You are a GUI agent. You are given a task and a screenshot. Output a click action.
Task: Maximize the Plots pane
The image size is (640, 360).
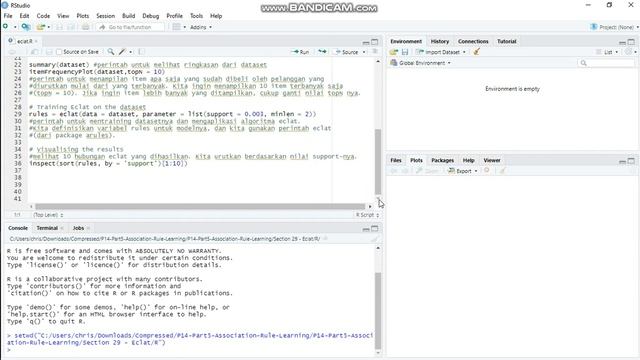(x=631, y=161)
